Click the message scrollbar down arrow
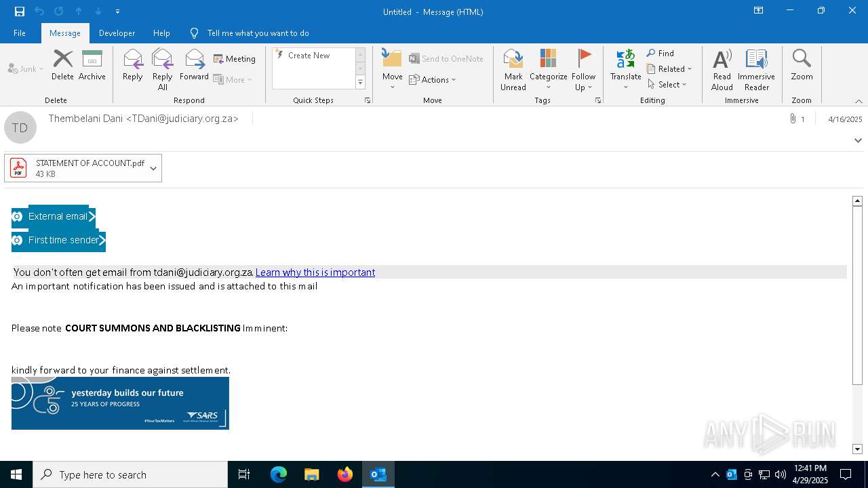The width and height of the screenshot is (868, 488). pos(857,449)
